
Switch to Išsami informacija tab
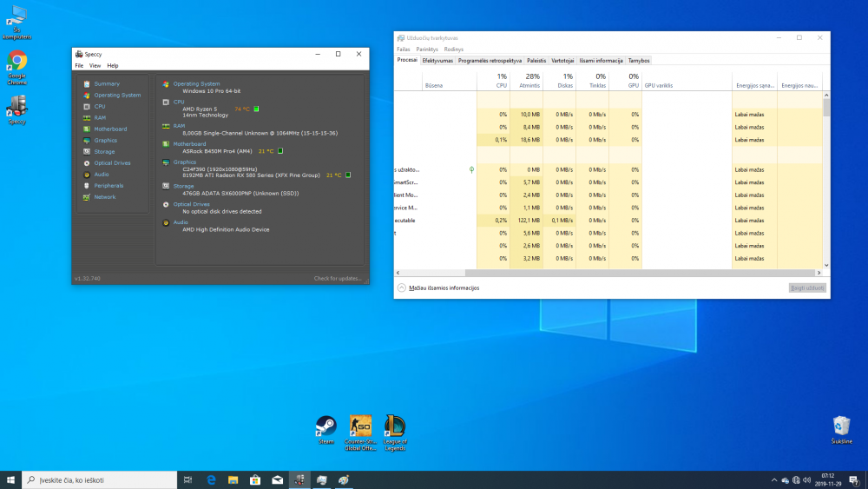(x=602, y=60)
